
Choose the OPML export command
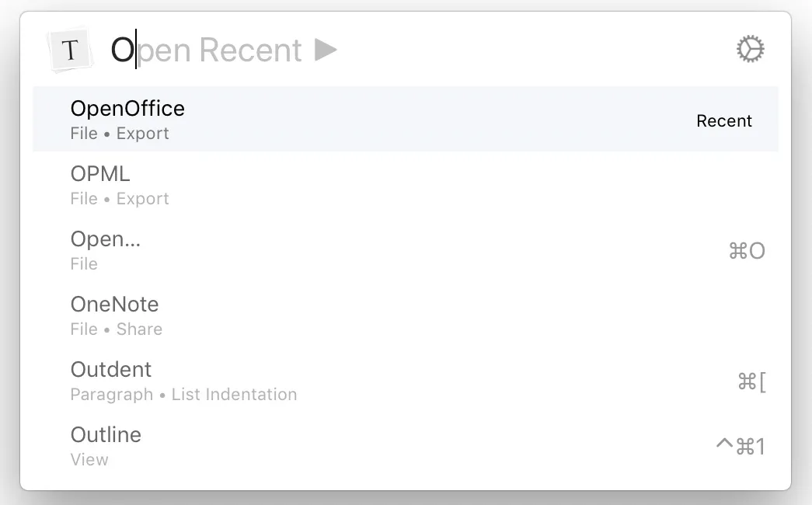(100, 174)
